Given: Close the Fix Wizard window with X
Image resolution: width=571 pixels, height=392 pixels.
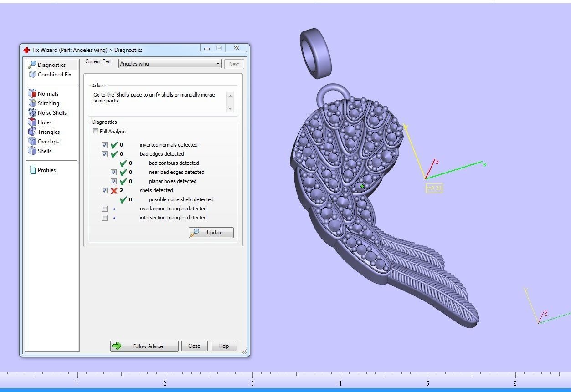Looking at the screenshot, I should click(236, 48).
